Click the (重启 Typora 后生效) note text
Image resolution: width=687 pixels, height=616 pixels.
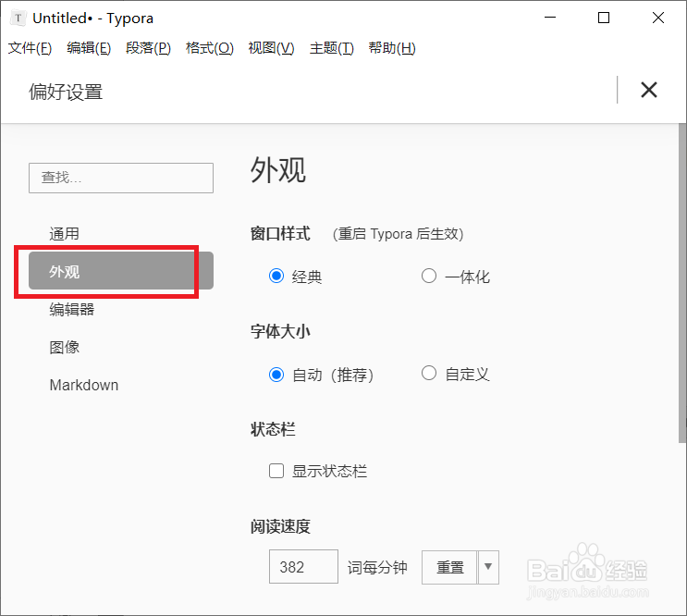click(x=398, y=233)
